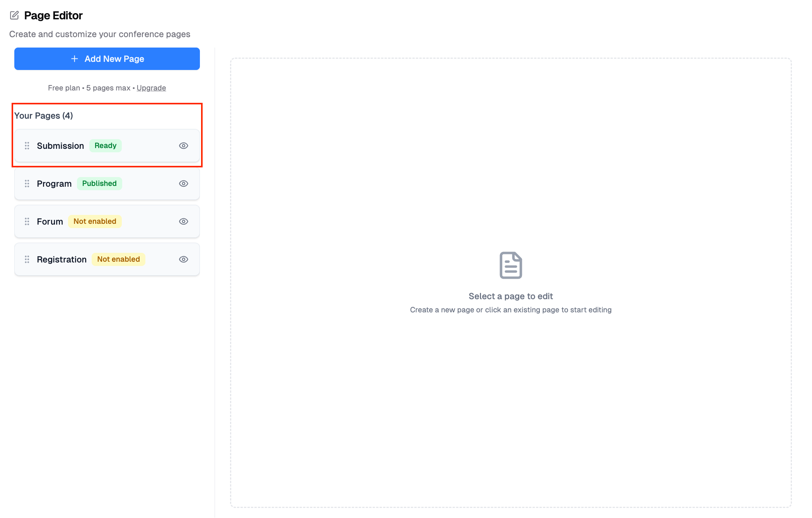This screenshot has width=812, height=518.
Task: Toggle visibility of the Forum page
Action: pyautogui.click(x=184, y=222)
